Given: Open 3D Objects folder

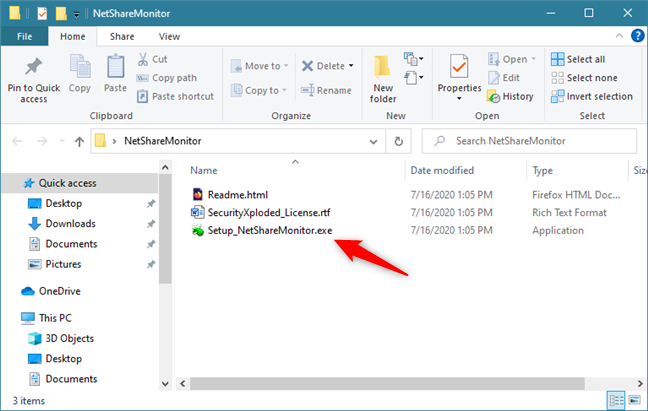Looking at the screenshot, I should tap(69, 338).
